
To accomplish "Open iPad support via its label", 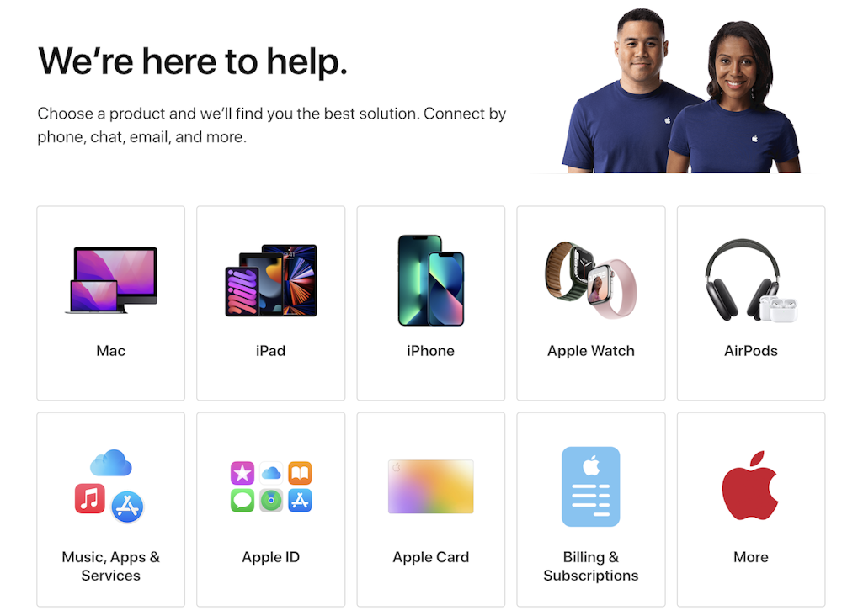I will [x=270, y=351].
